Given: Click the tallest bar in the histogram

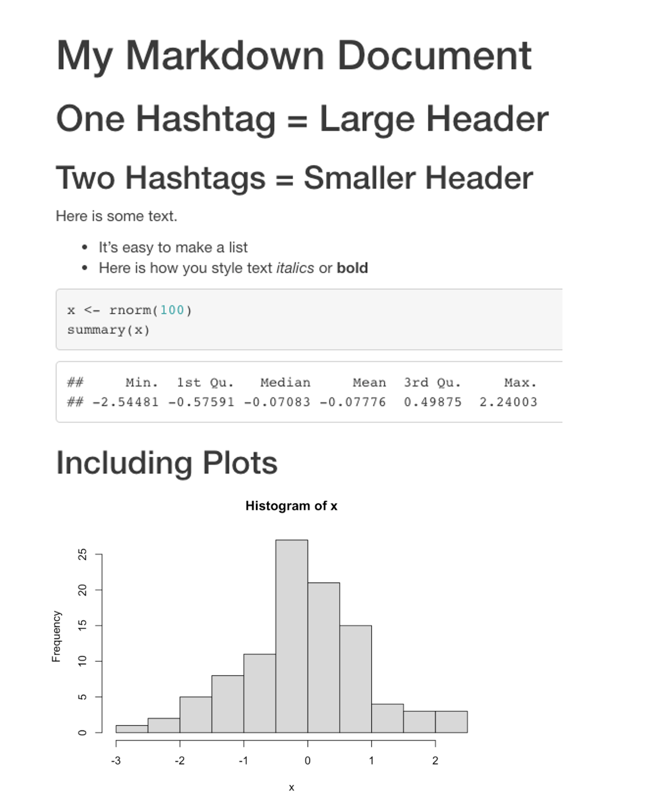Looking at the screenshot, I should coord(292,636).
